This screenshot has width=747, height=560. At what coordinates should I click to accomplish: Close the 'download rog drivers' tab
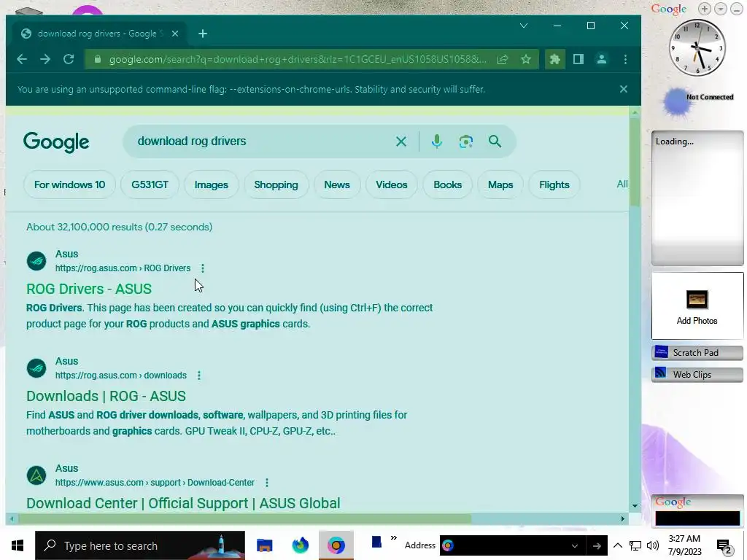coord(175,34)
